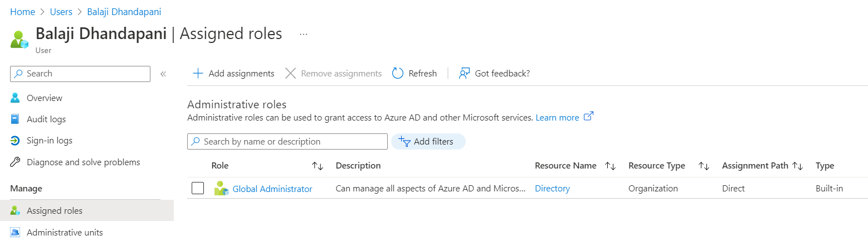The height and width of the screenshot is (245, 868).
Task: Open the Directory resource link
Action: click(552, 189)
